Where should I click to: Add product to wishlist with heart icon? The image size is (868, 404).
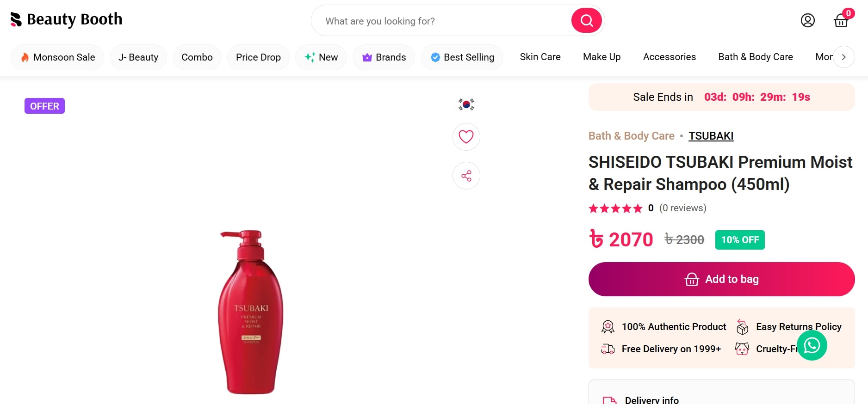[x=466, y=137]
